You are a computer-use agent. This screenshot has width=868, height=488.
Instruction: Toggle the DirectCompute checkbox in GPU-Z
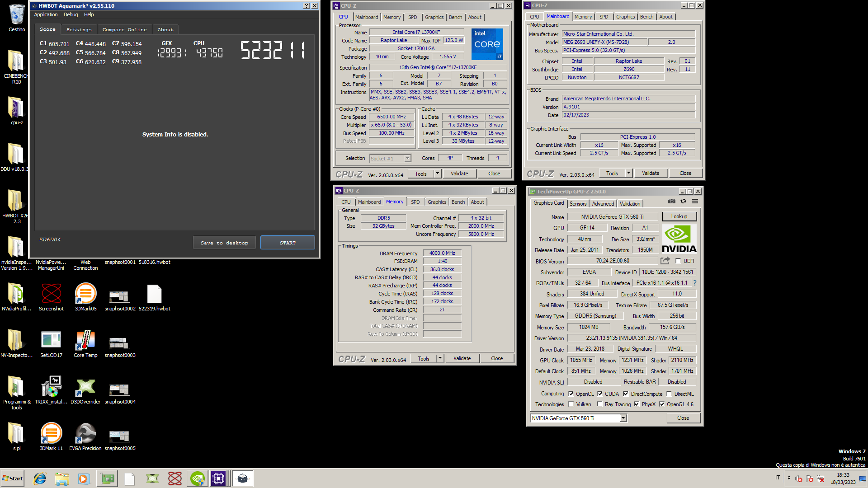(626, 394)
